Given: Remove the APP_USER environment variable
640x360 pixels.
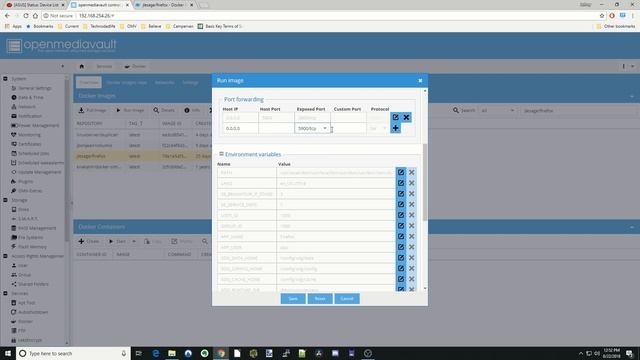Looking at the screenshot, I should point(411,247).
